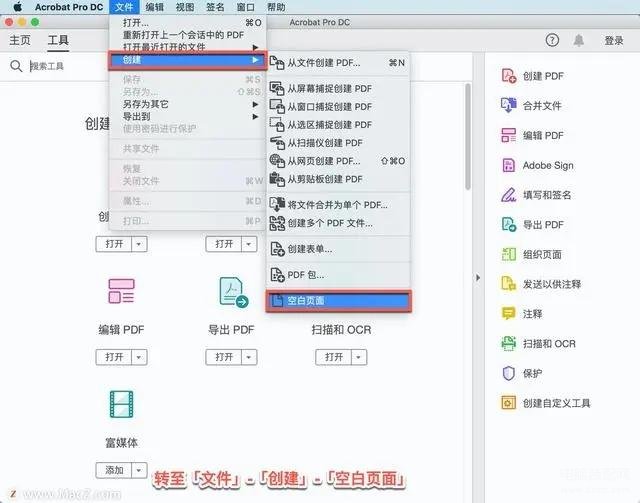Image resolution: width=640 pixels, height=503 pixels.
Task: Click the tools pane vertical scrollbar
Action: click(x=467, y=137)
